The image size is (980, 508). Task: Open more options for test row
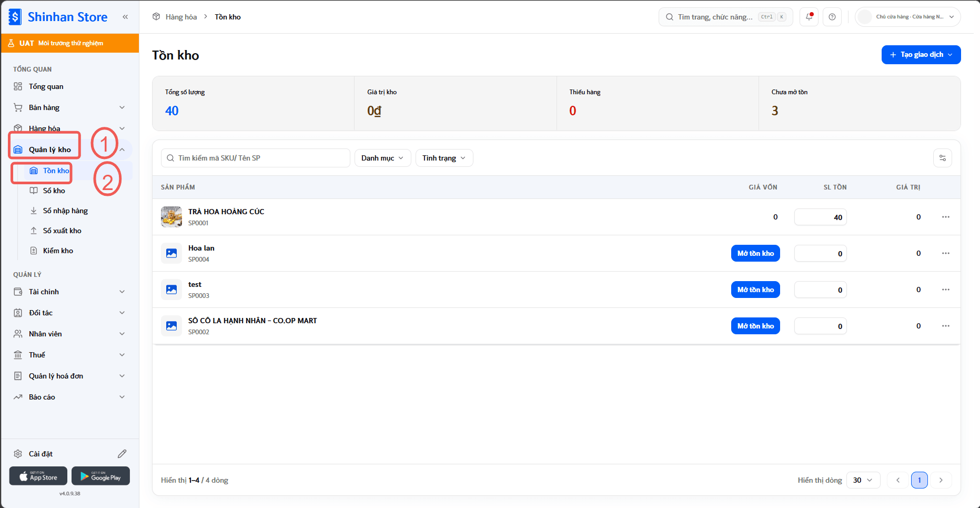946,290
